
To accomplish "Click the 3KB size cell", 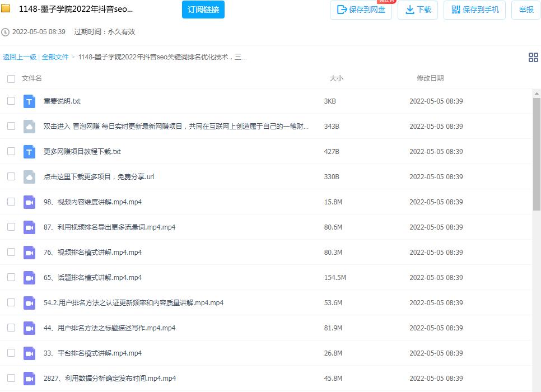I will click(x=330, y=101).
